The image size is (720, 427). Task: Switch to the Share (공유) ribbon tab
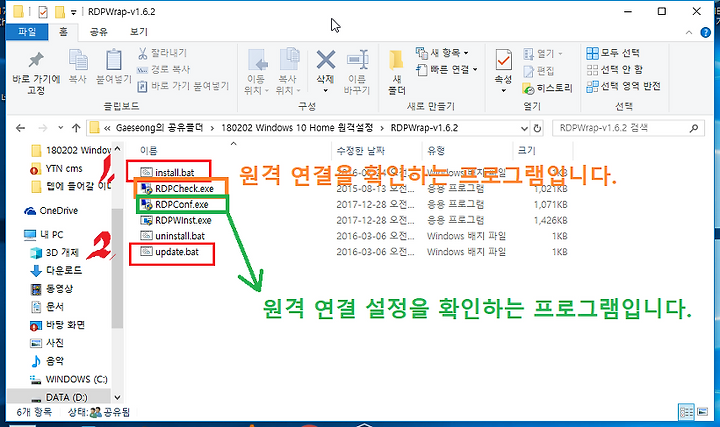[x=98, y=32]
